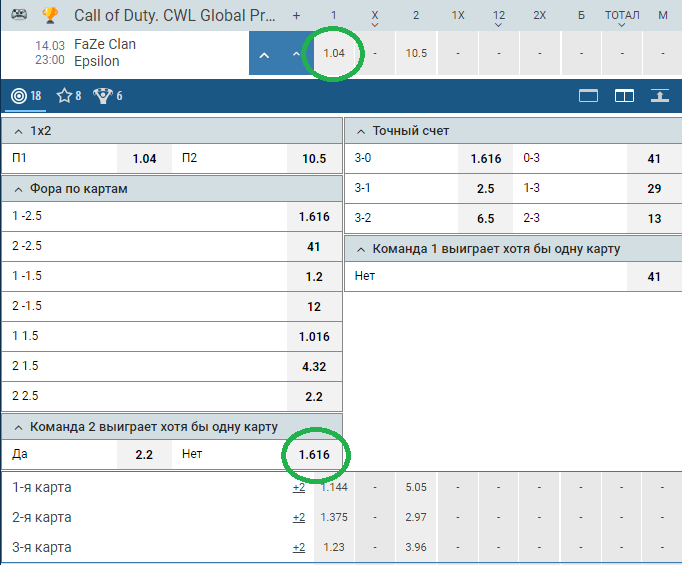Select П2 odds 10.5 in 1x2
Screen dimensions: 682x565
coord(314,159)
